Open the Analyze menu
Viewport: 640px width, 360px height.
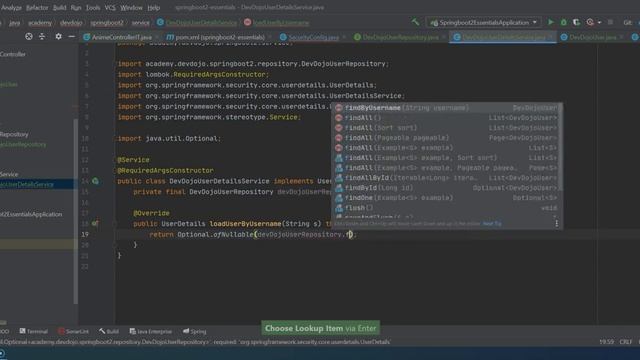(x=11, y=7)
